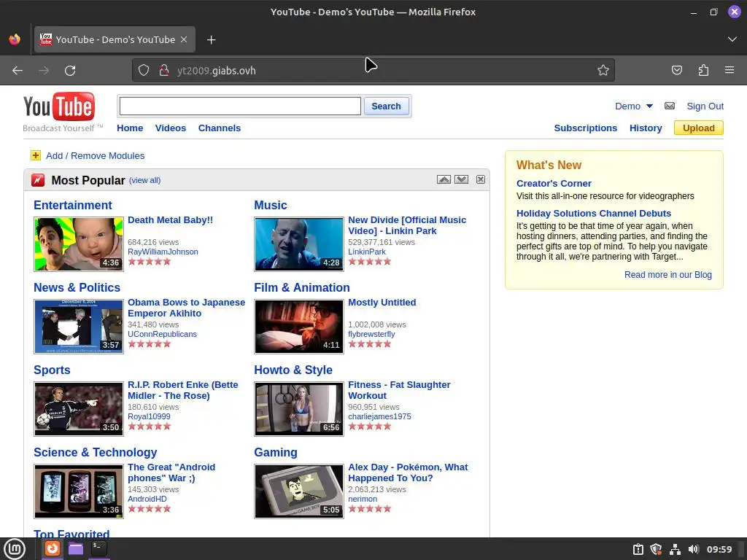
Task: Open Pocket save icon
Action: pyautogui.click(x=676, y=71)
